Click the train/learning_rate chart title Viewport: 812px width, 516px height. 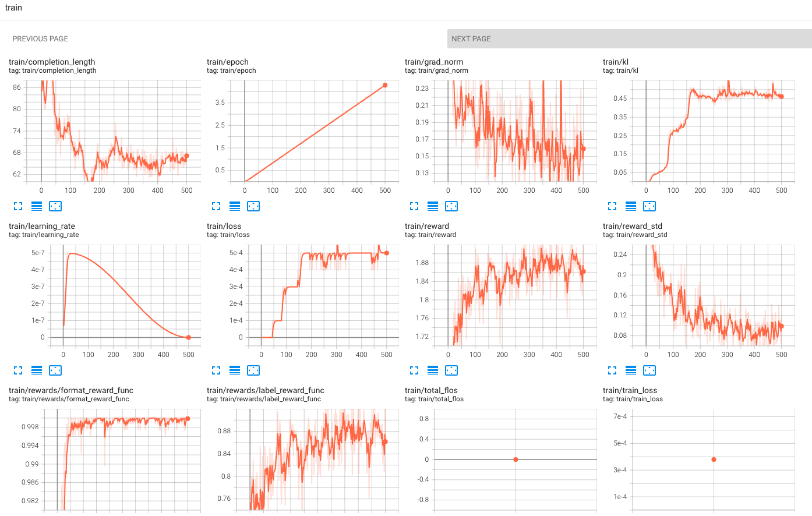pyautogui.click(x=42, y=226)
